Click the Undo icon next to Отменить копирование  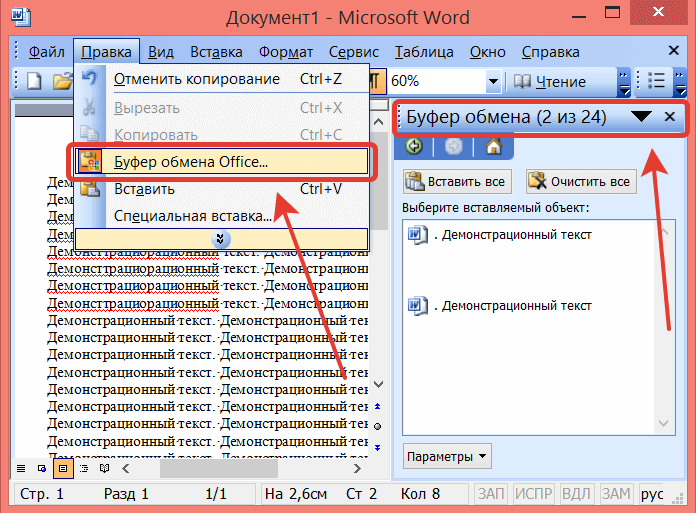coord(90,79)
